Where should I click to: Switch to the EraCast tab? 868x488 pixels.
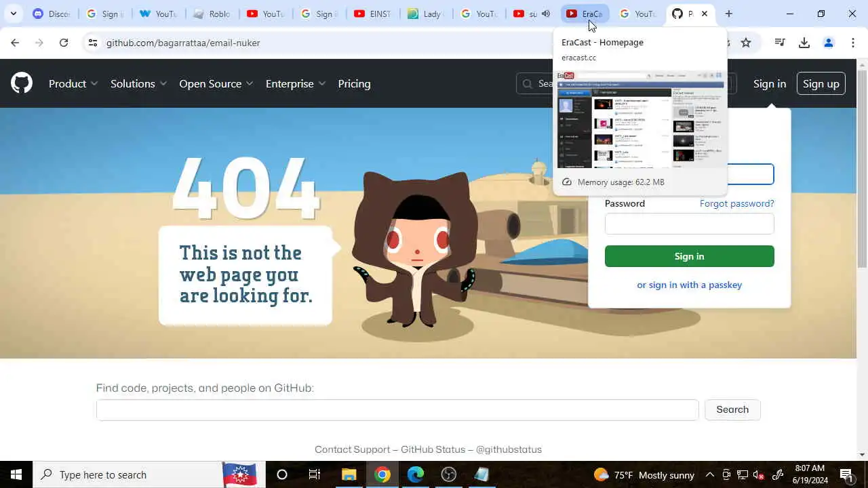(x=585, y=14)
